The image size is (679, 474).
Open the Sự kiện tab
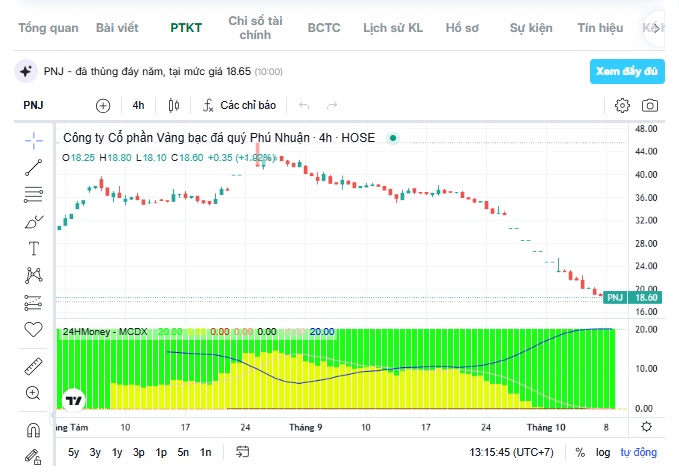pyautogui.click(x=531, y=28)
